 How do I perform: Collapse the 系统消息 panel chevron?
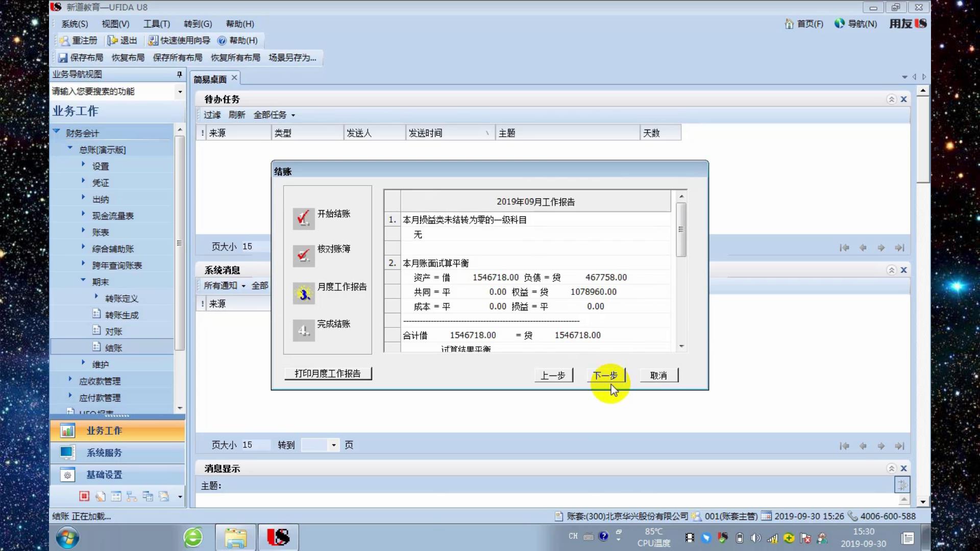click(x=891, y=270)
